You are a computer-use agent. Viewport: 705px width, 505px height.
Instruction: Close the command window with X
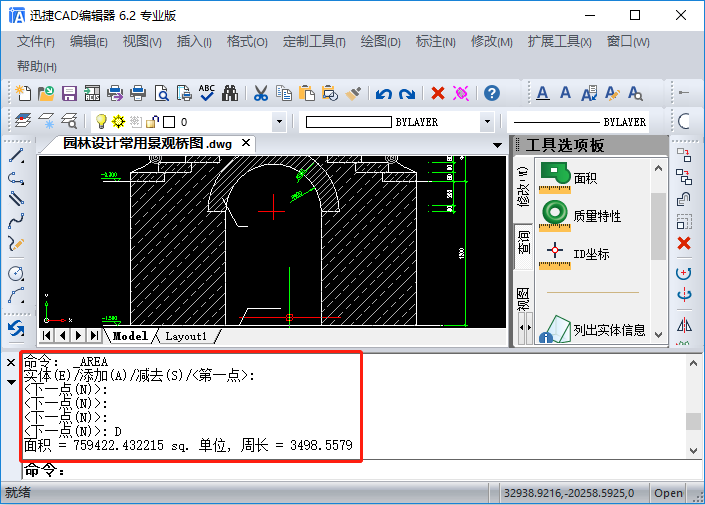pyautogui.click(x=11, y=362)
